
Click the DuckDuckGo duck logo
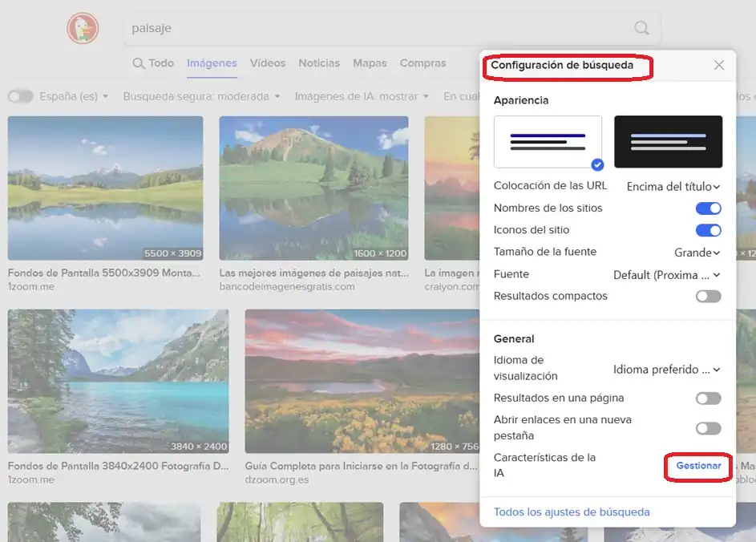point(83,27)
